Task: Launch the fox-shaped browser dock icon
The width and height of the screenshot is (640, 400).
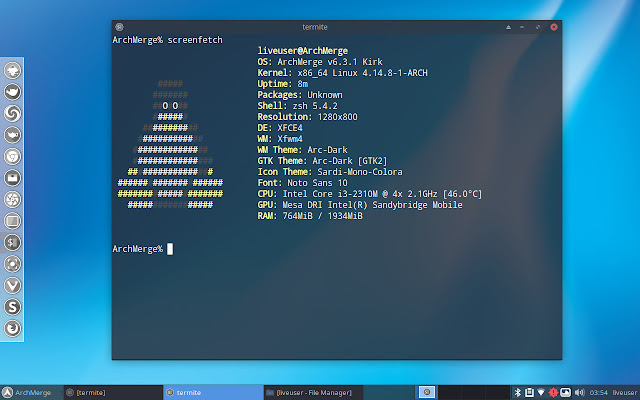Action: pyautogui.click(x=12, y=92)
